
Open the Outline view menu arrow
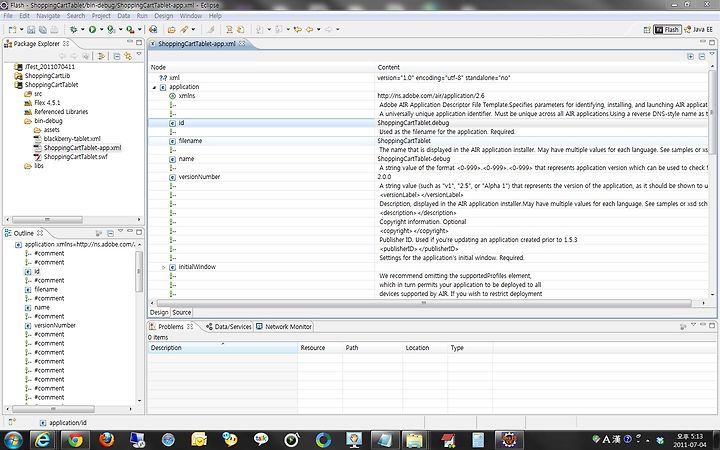pyautogui.click(x=120, y=231)
